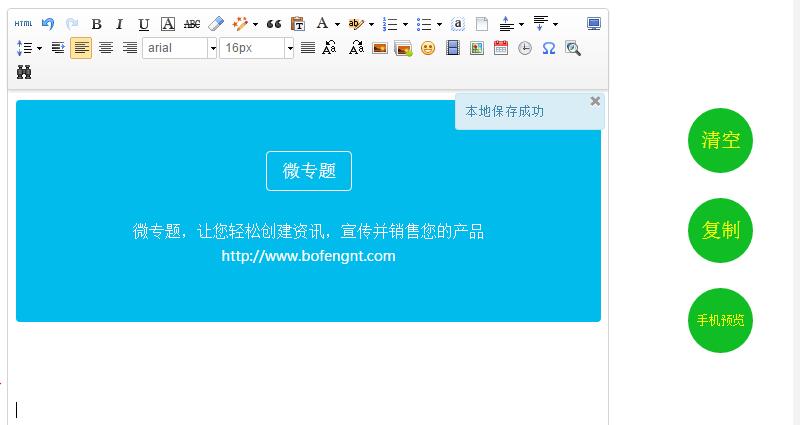Screen dimensions: 800x425
Task: Toggle underline formatting
Action: point(144,24)
